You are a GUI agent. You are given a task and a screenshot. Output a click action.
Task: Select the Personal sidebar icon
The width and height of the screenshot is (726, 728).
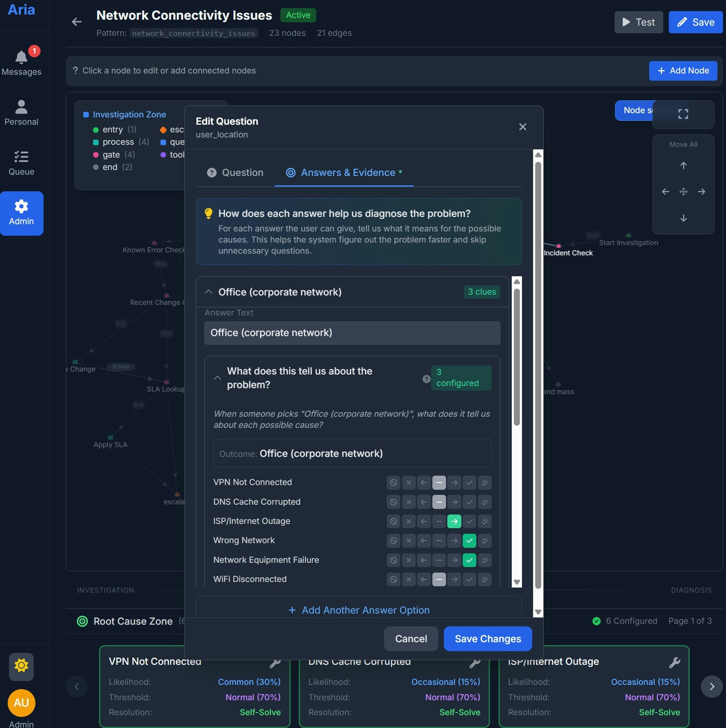(x=21, y=107)
